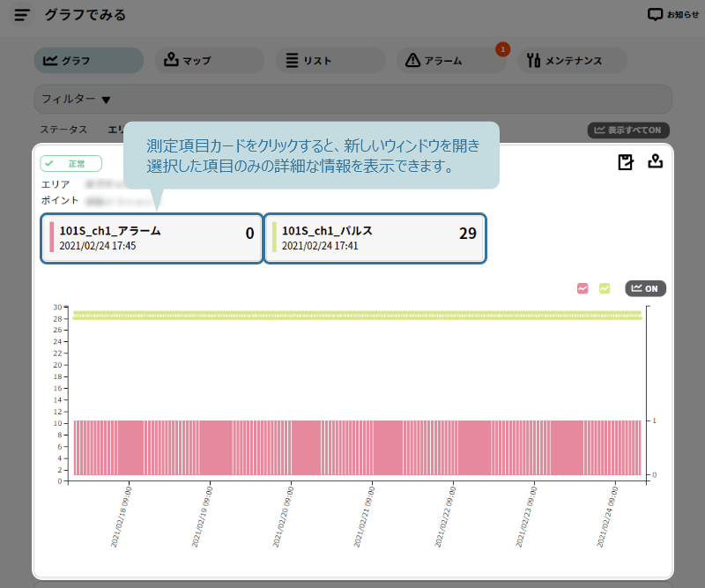705x588 pixels.
Task: Switch to the メンテナンス tab
Action: tap(572, 60)
